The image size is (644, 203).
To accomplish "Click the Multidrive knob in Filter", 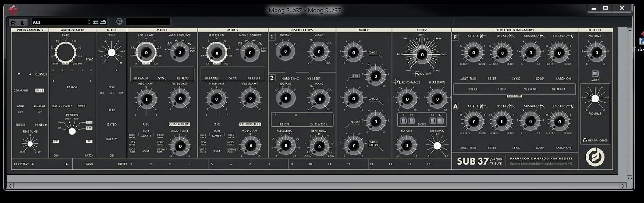I will click(x=437, y=99).
